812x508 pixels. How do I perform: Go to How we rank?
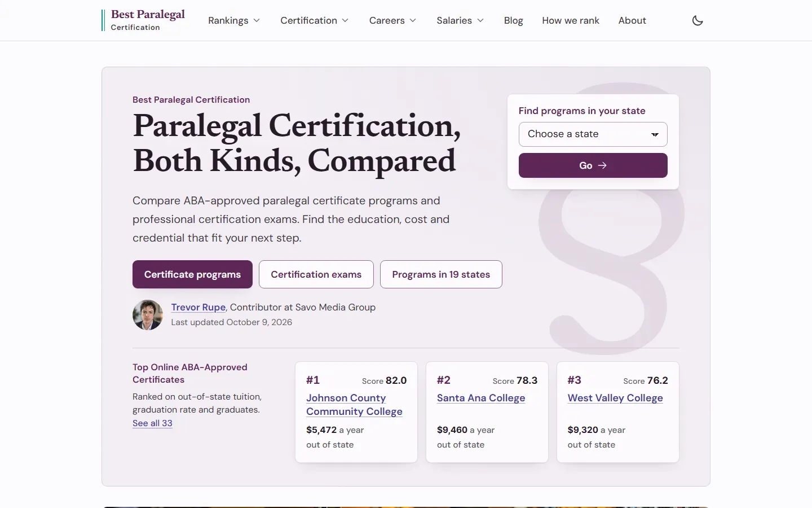pos(571,20)
